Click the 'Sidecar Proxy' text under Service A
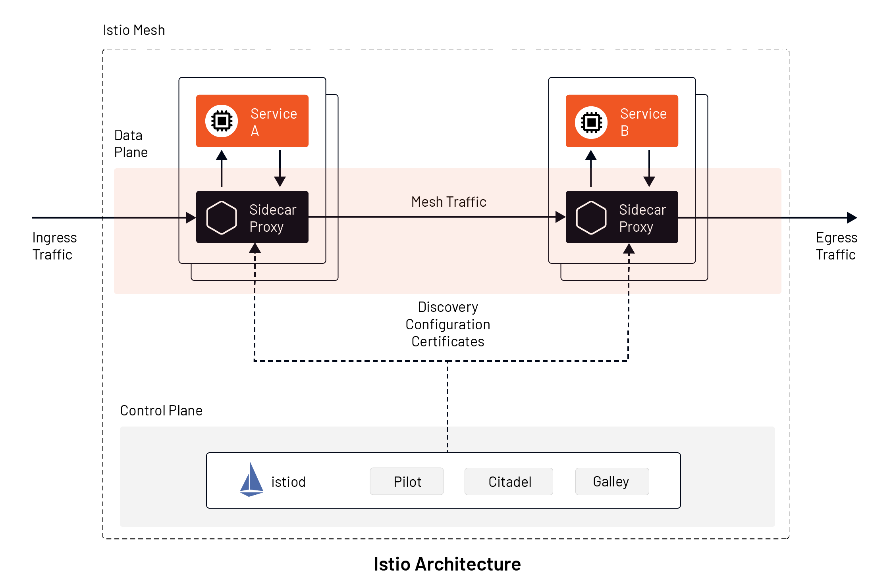895x588 pixels. click(x=273, y=218)
